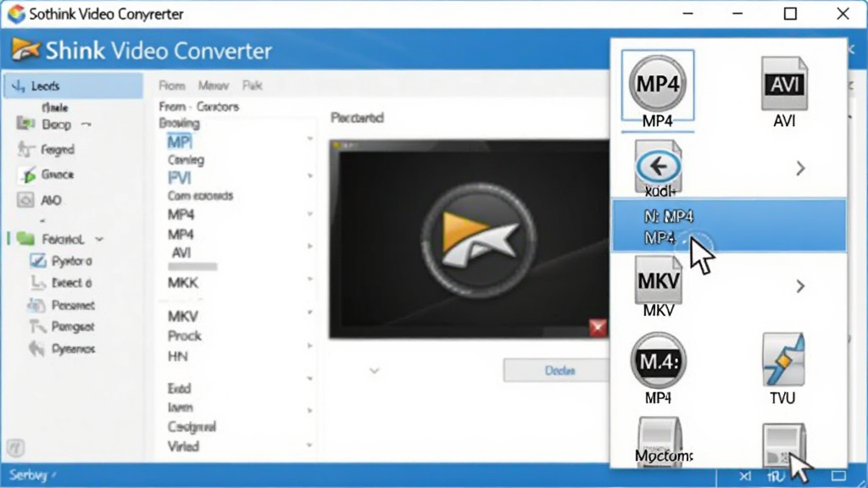Open the dropdown arrow on the MPI row
The image size is (868, 488).
[310, 139]
